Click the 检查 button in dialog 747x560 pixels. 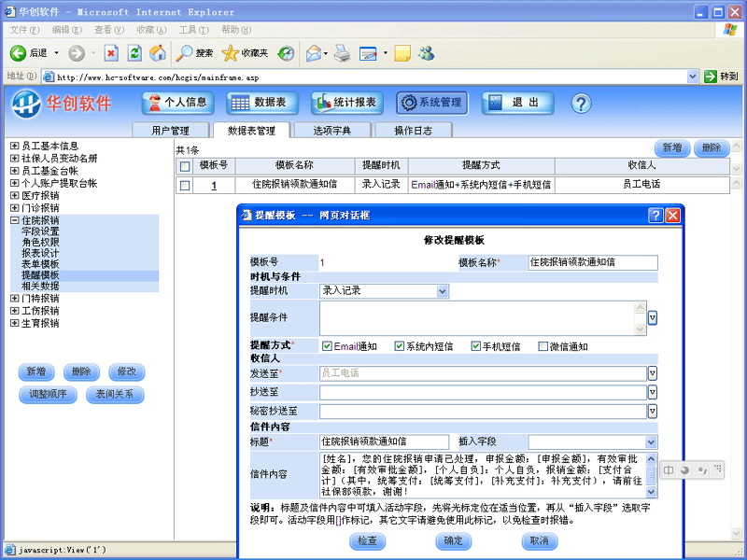(x=367, y=541)
